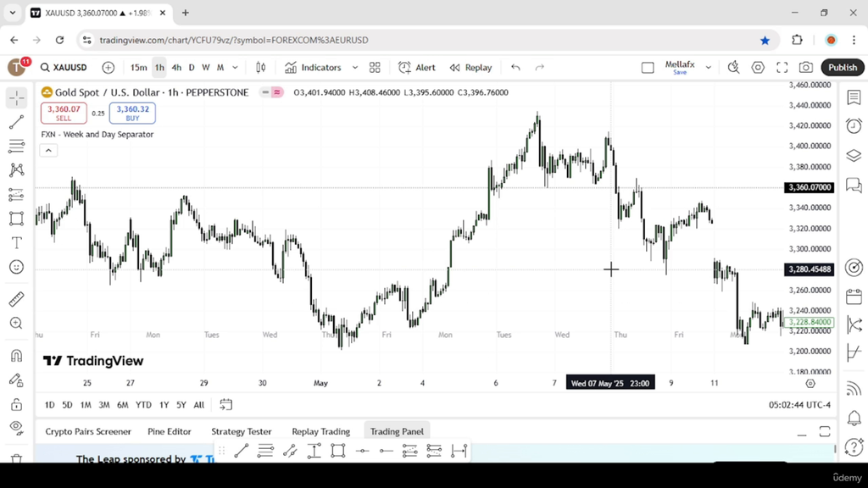Open the Alerts clock icon in right sidebar

(854, 126)
